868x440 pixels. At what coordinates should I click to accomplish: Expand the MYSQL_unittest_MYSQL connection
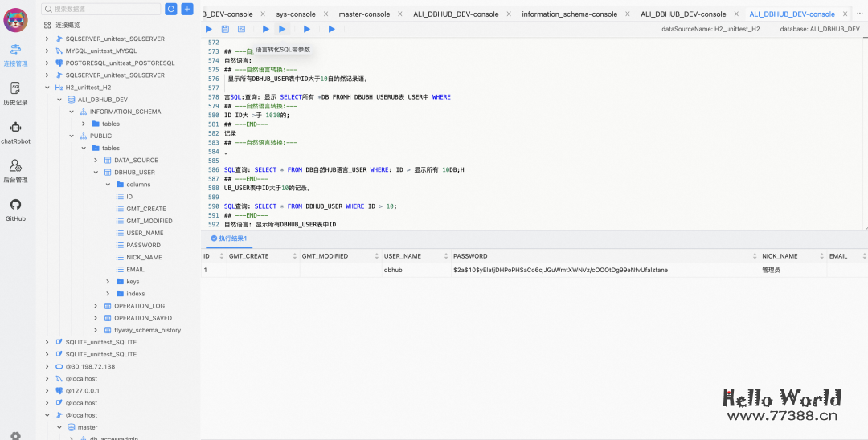(x=47, y=51)
